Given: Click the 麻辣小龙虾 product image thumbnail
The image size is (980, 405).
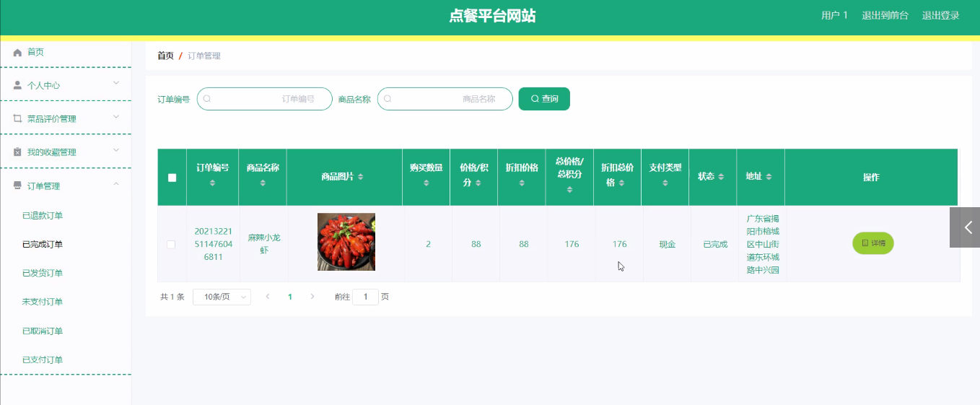Looking at the screenshot, I should (x=346, y=242).
